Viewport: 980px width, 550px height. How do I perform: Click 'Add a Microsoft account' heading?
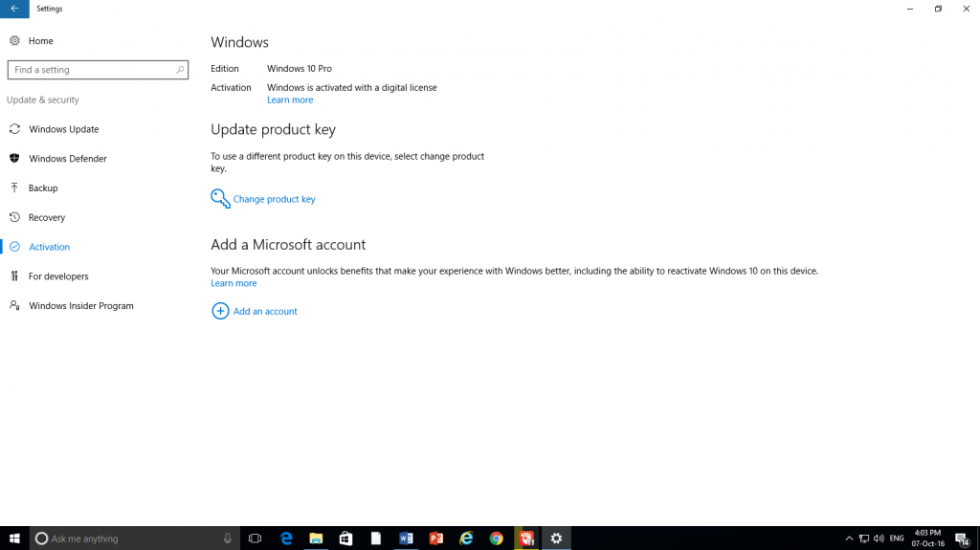click(288, 244)
